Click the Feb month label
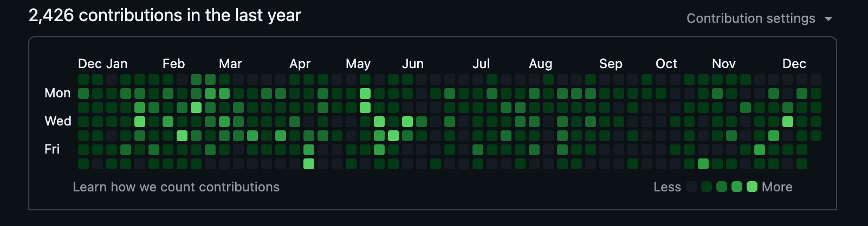 (174, 64)
